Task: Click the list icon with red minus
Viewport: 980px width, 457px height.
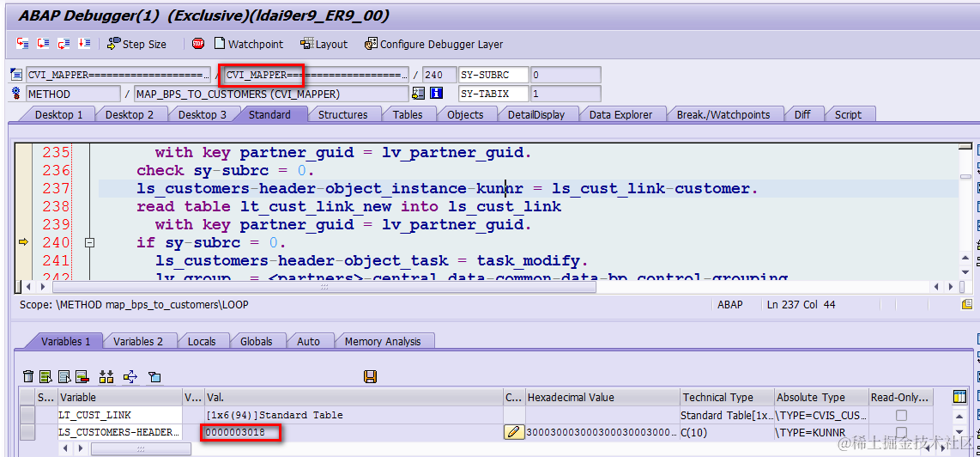Action: (x=82, y=376)
